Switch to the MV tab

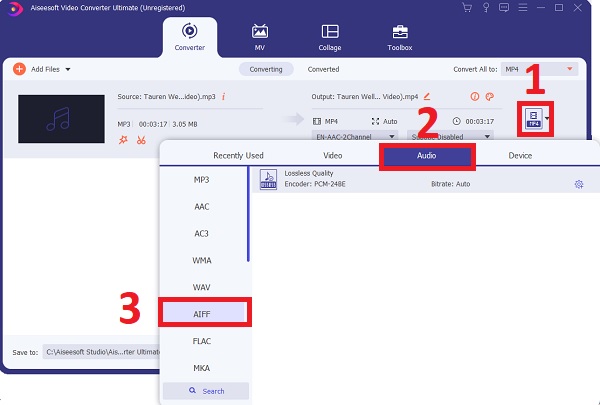(260, 37)
